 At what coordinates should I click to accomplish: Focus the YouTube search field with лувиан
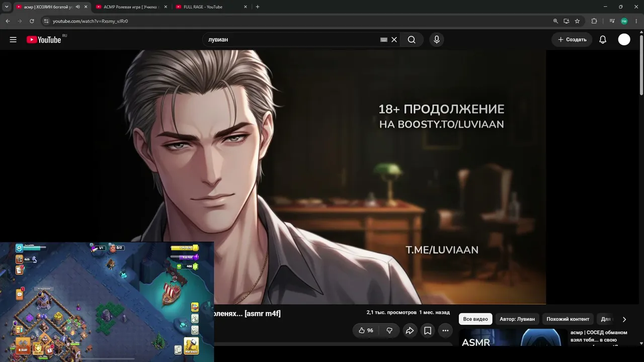pos(292,40)
